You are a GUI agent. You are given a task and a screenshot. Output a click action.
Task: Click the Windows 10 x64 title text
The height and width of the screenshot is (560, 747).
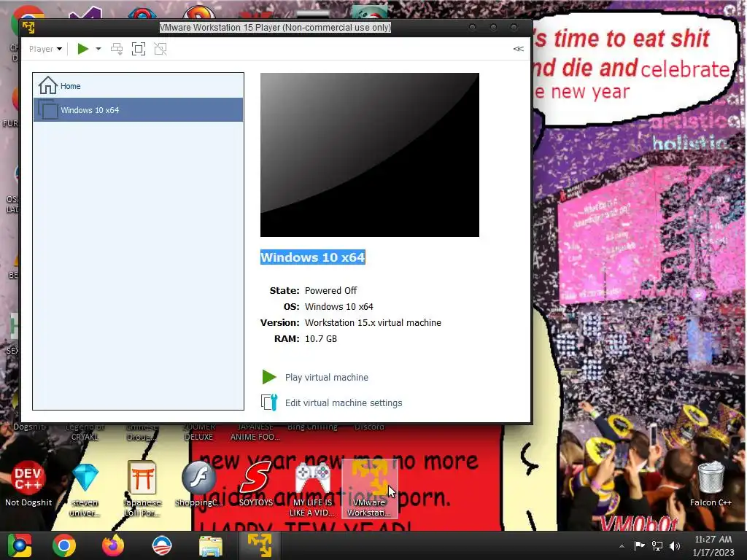(312, 257)
